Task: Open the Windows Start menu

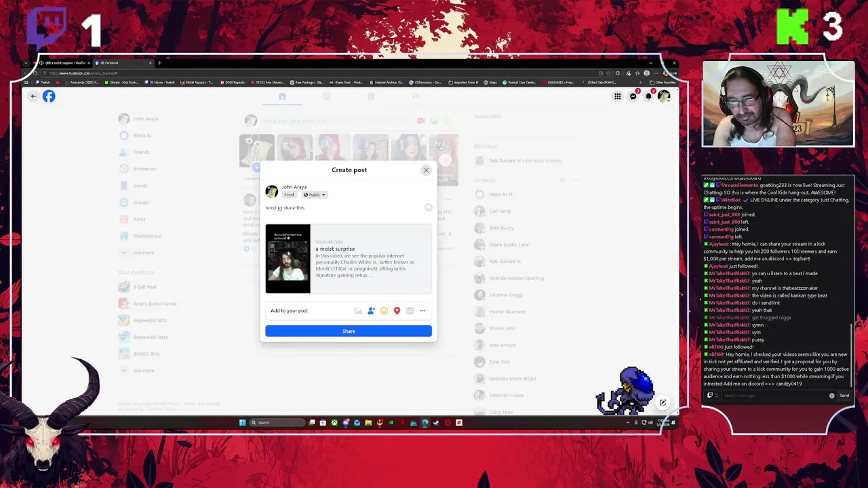Action: 242,422
